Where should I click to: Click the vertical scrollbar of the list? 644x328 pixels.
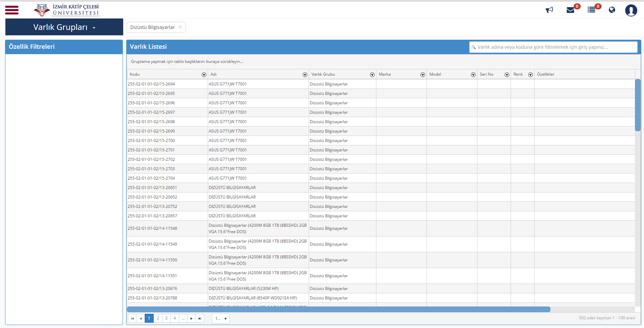tap(638, 105)
